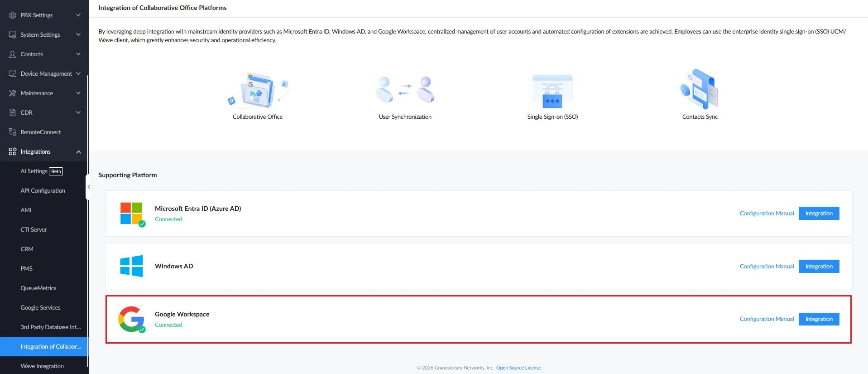Select Integration of Collaborative Office menu item
Screen dimensions: 868x374
(x=44, y=347)
